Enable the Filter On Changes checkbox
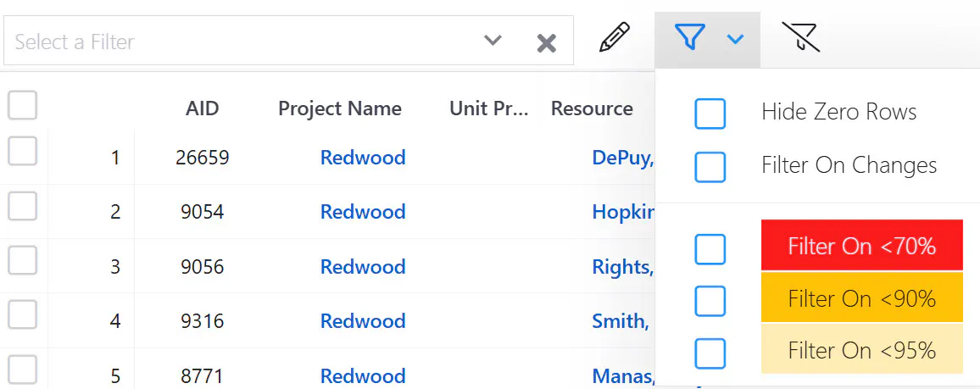 (x=710, y=167)
